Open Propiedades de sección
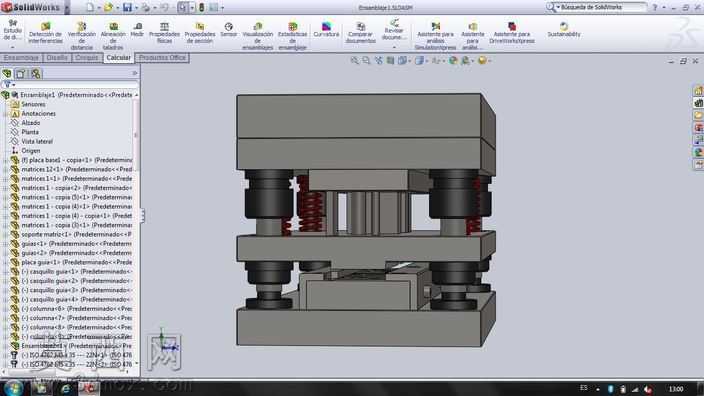The image size is (704, 396). point(199,33)
